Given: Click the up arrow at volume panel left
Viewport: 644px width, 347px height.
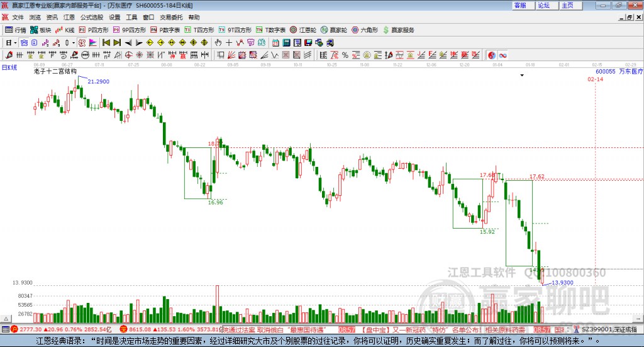Looking at the screenshot, I should pos(6,319).
